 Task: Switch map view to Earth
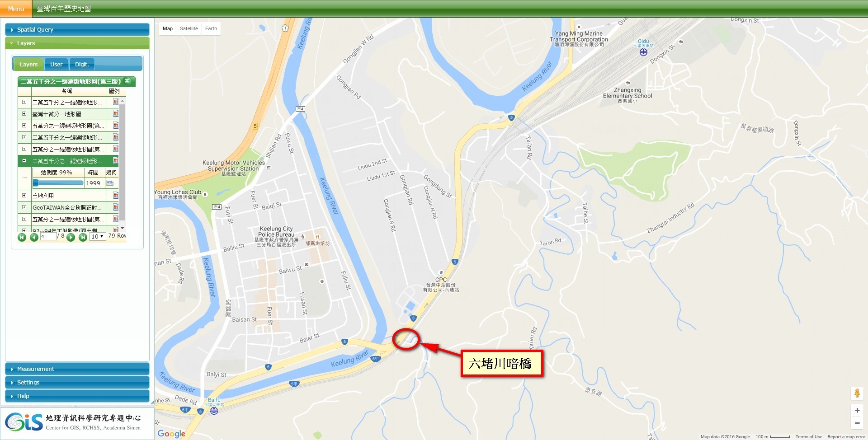(211, 28)
